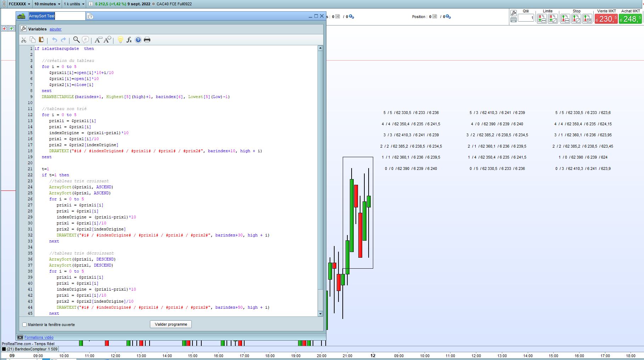Click chart text '0 / 3 / 62 410,3 / 6 241 / 623,9'
Viewport: 644px width, 360px height.
[x=583, y=168]
